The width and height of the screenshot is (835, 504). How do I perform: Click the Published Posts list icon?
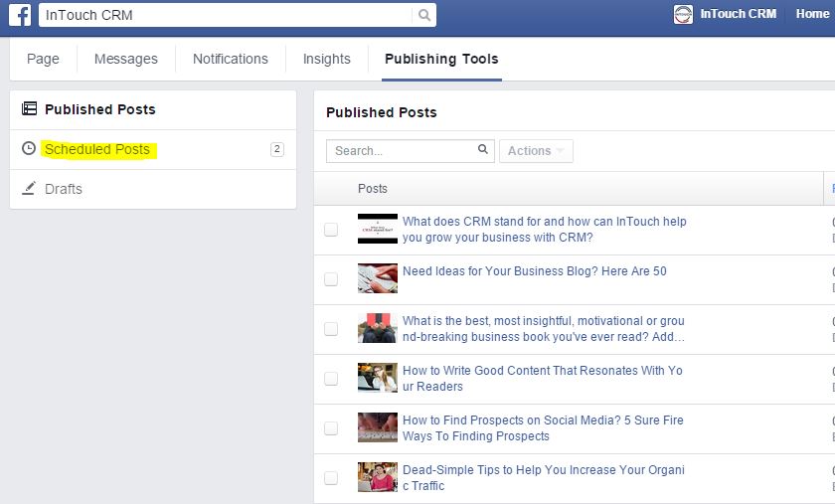pos(29,108)
